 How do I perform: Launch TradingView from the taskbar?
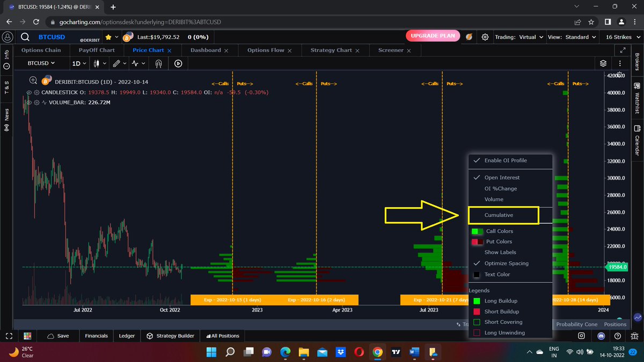pyautogui.click(x=396, y=353)
